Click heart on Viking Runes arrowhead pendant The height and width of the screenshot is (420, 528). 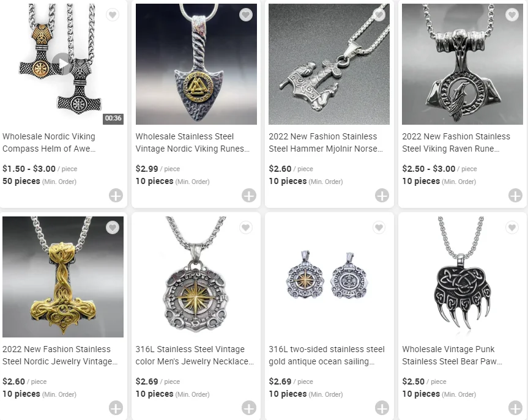pos(246,15)
